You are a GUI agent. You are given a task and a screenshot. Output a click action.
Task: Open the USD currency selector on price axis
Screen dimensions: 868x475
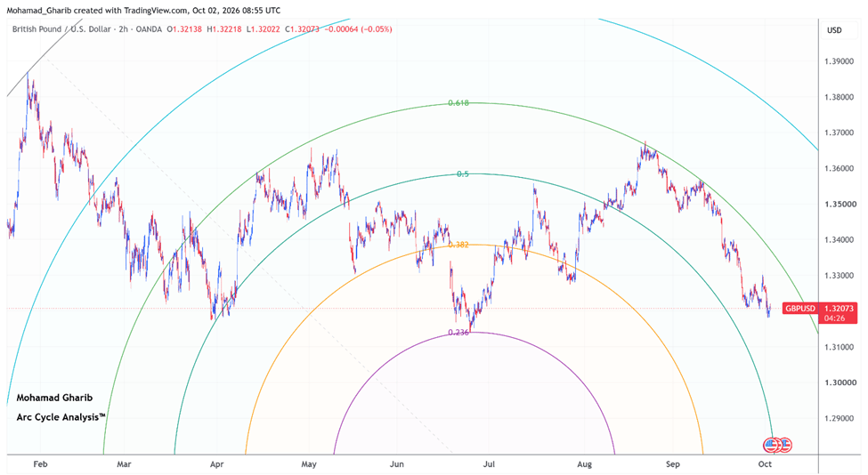coord(834,30)
